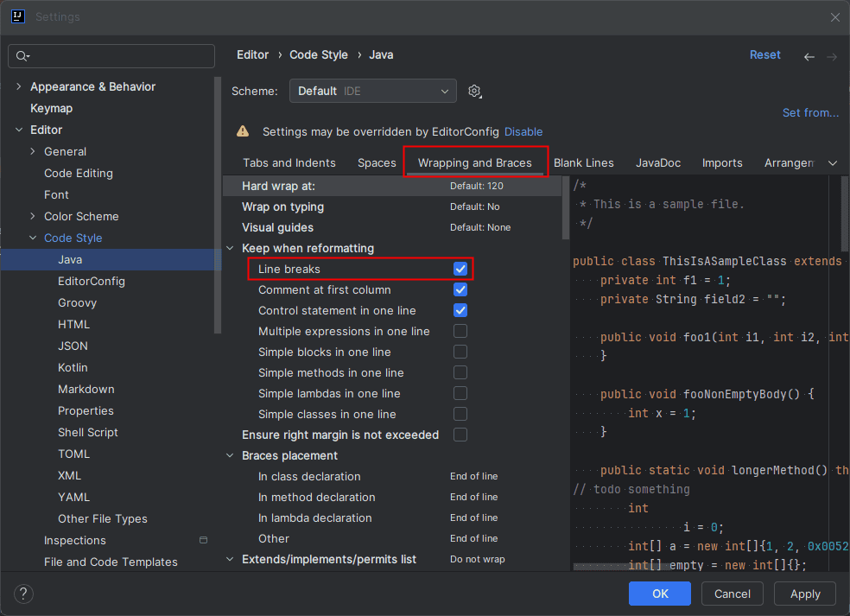This screenshot has height=616, width=850.
Task: Click the Disable EditorConfig link
Action: 523,132
